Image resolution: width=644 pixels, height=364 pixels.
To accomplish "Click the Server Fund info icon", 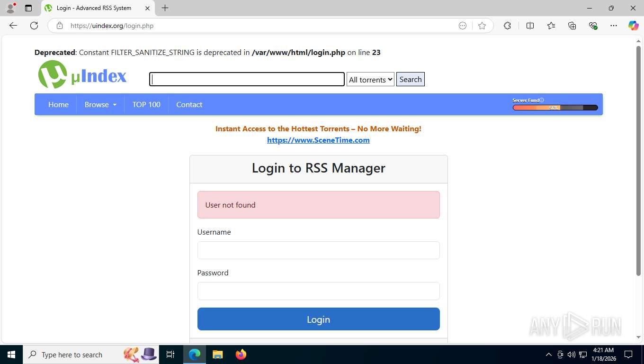I will coord(542,100).
